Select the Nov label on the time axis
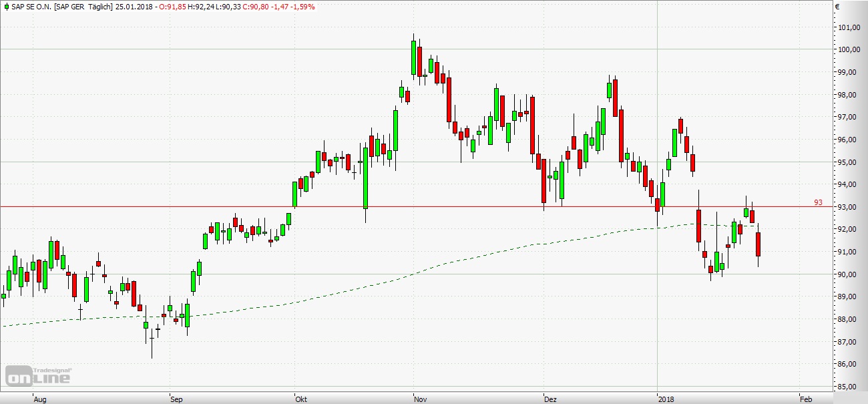Screen dimensions: 868x404 pos(420,399)
